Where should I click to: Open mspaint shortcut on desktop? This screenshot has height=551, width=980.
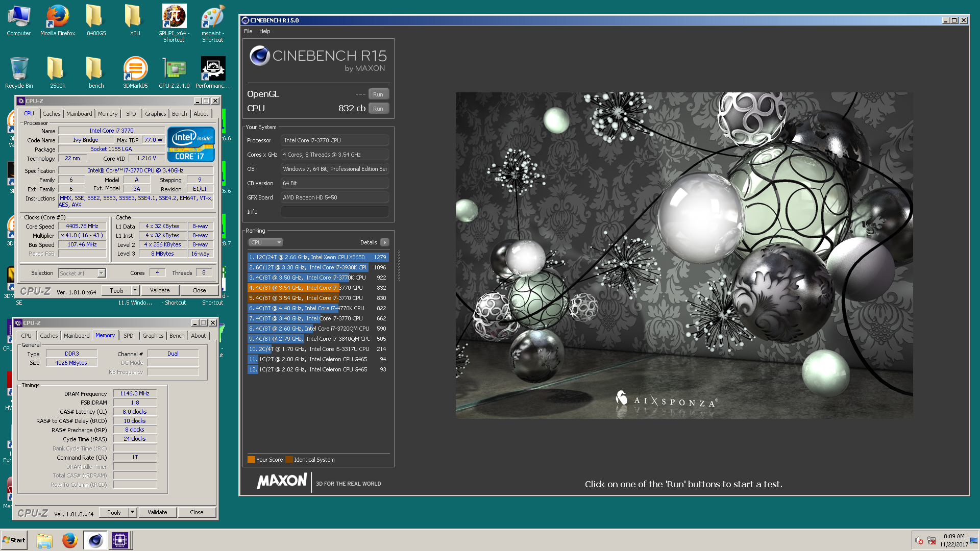pyautogui.click(x=213, y=23)
